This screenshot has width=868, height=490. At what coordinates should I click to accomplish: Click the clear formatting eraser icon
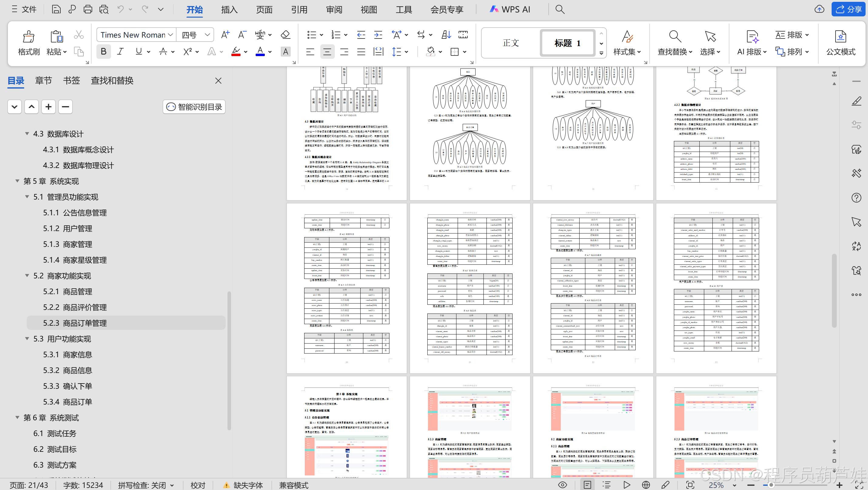pos(285,35)
